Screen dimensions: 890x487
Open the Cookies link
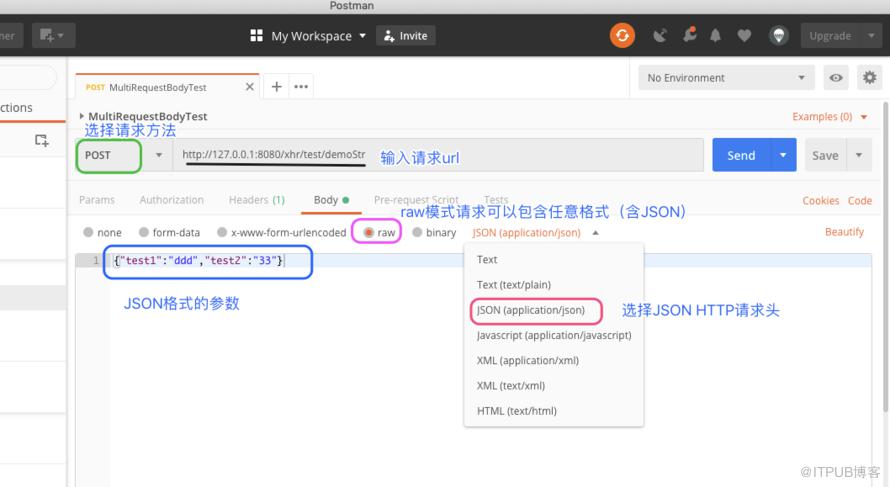pyautogui.click(x=820, y=200)
